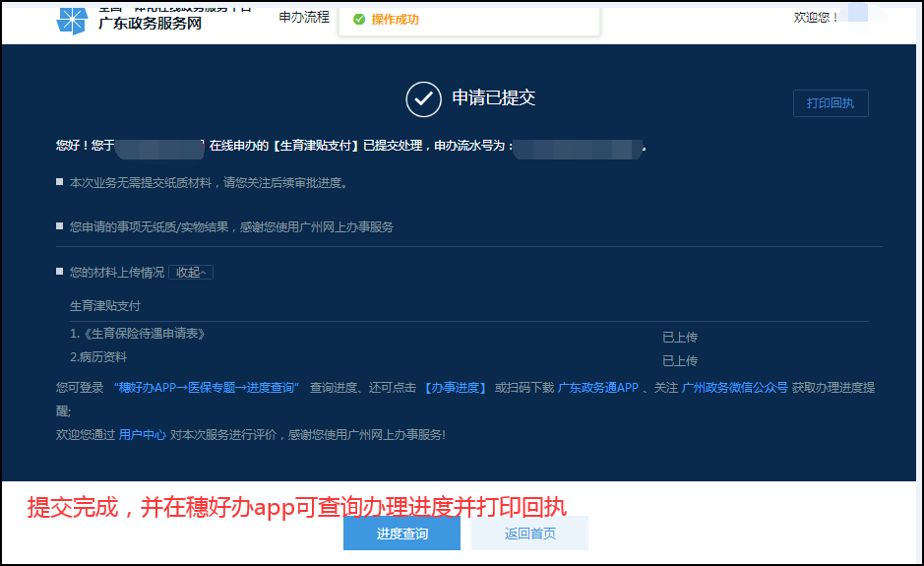Image resolution: width=924 pixels, height=566 pixels.
Task: Click the 进度查询 button
Action: pos(401,534)
